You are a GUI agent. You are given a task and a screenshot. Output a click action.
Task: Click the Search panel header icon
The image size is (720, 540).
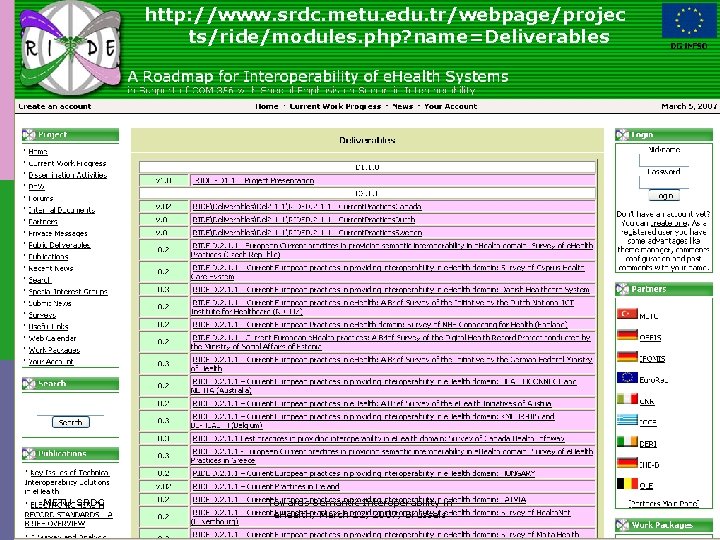[x=29, y=383]
